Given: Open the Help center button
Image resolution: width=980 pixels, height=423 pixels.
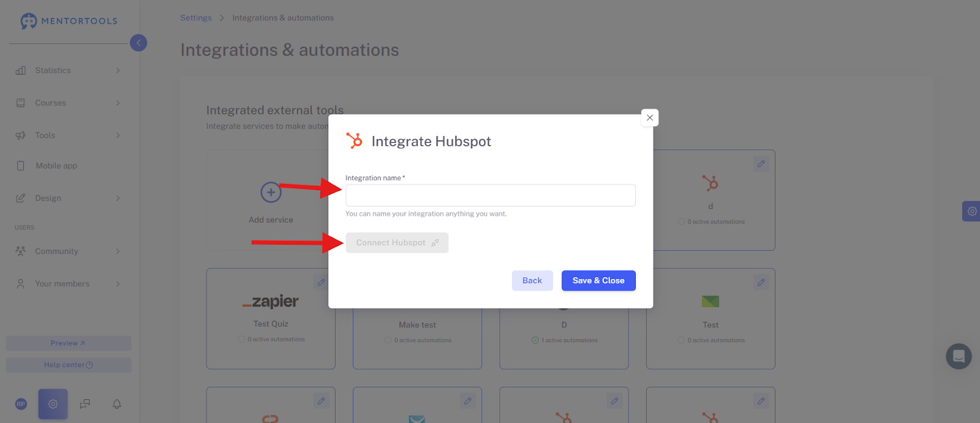Looking at the screenshot, I should (69, 365).
